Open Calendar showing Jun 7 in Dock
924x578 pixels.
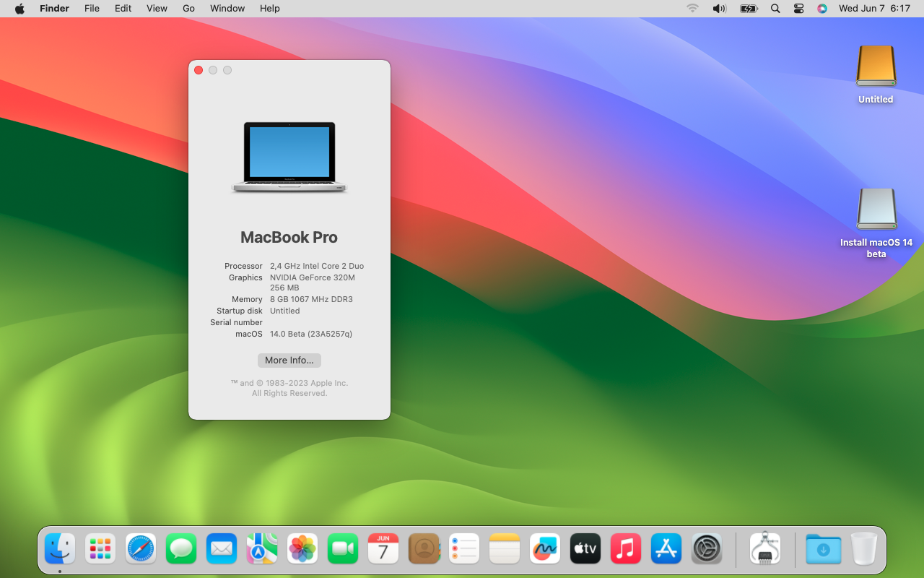tap(383, 549)
